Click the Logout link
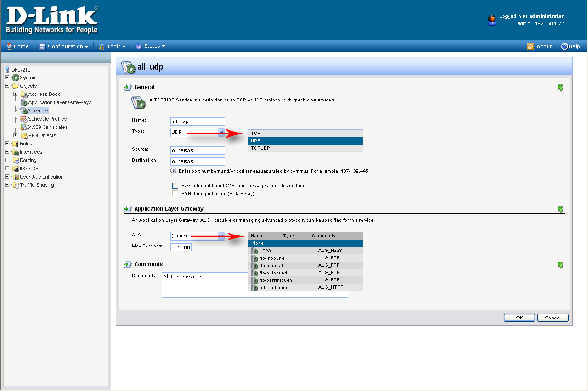The width and height of the screenshot is (588, 391). [x=540, y=46]
